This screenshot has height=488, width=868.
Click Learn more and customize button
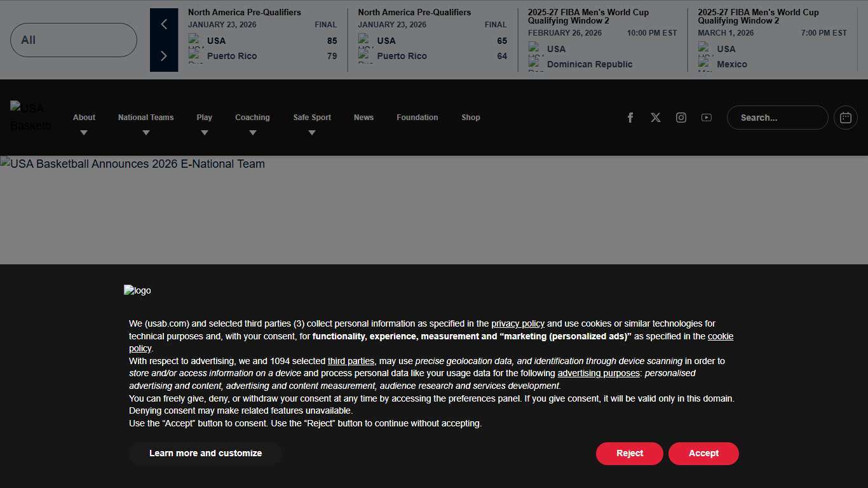click(205, 454)
